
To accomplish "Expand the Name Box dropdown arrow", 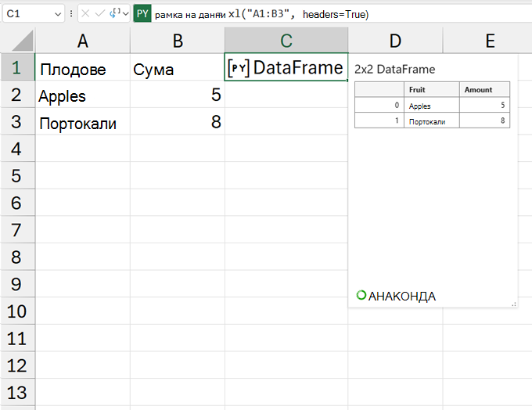I will [58, 14].
